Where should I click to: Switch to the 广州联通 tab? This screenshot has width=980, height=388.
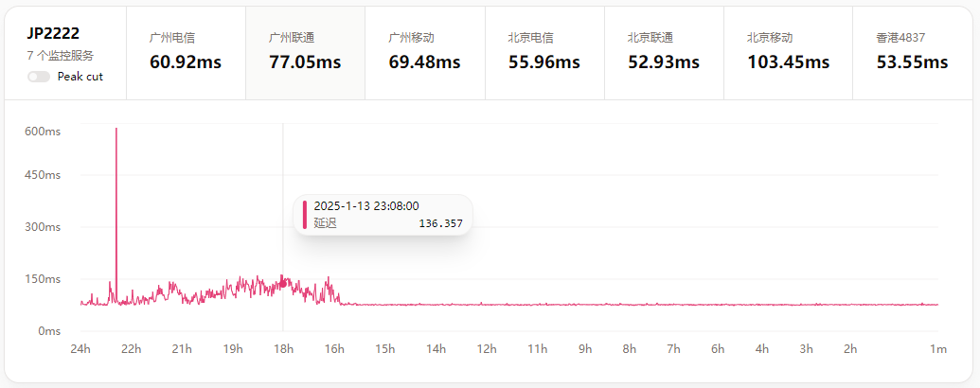coord(305,51)
